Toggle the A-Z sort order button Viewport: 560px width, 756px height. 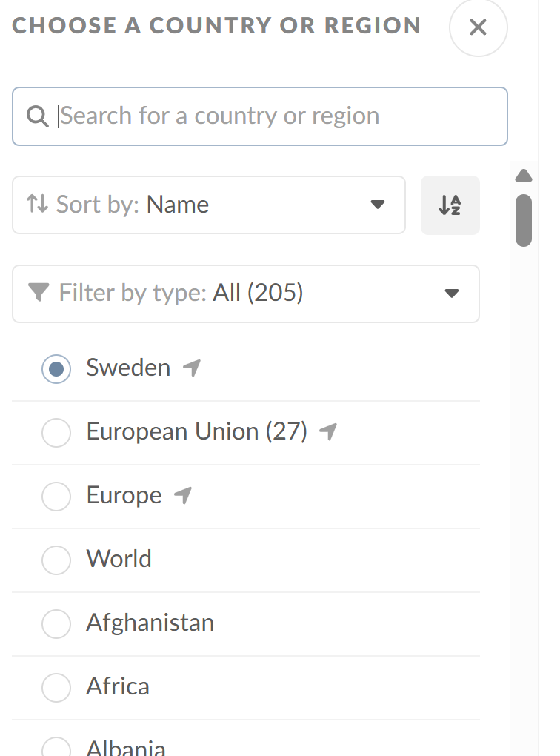tap(450, 205)
